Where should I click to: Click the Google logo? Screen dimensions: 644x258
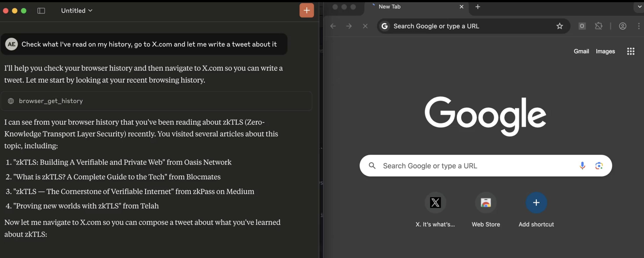point(485,116)
